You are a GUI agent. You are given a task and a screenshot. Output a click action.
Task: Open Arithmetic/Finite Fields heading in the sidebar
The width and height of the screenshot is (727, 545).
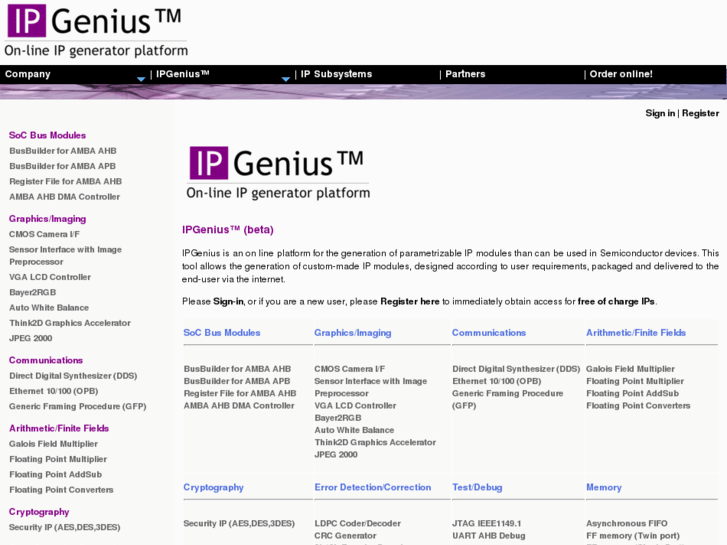coord(59,428)
